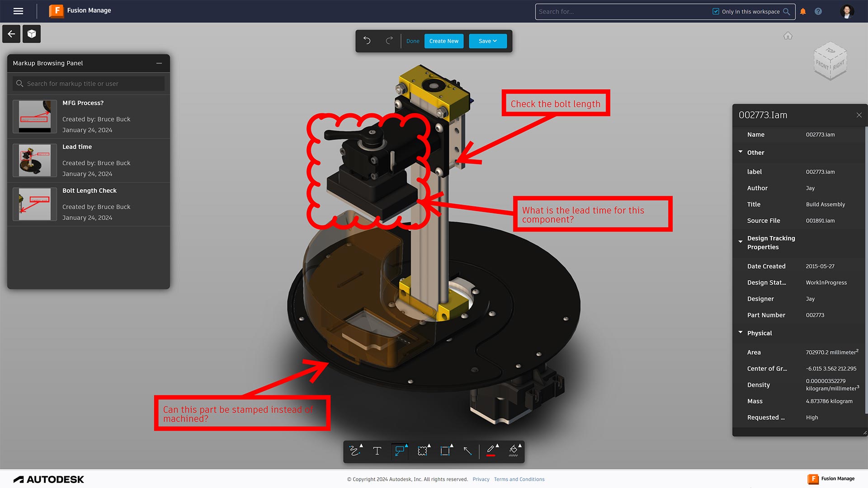
Task: Select the rectangle markup tool
Action: 445,451
